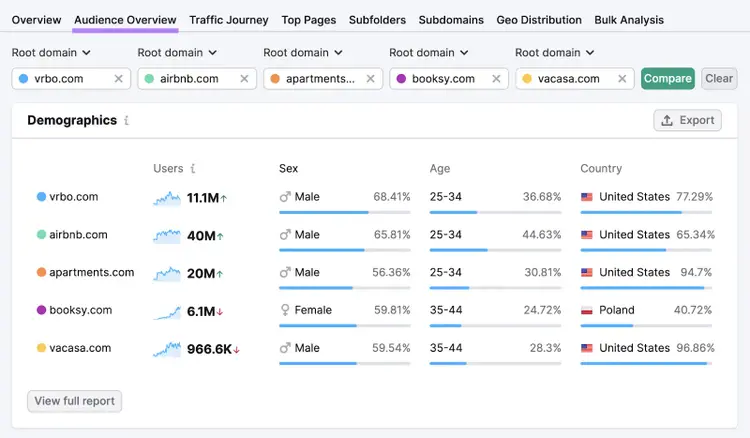
Task: Click the booksy.com domain input field
Action: coord(449,78)
